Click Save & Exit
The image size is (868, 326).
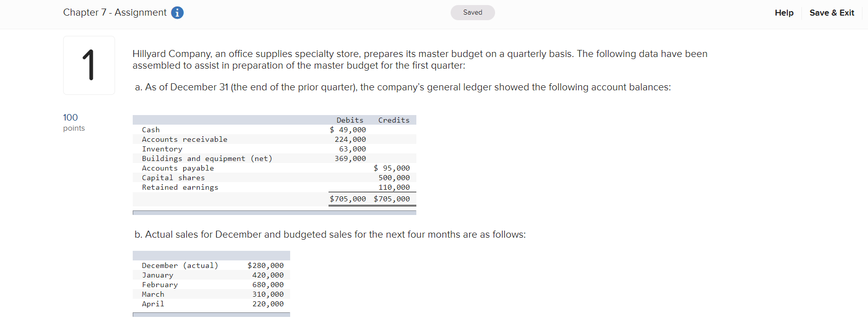[832, 13]
